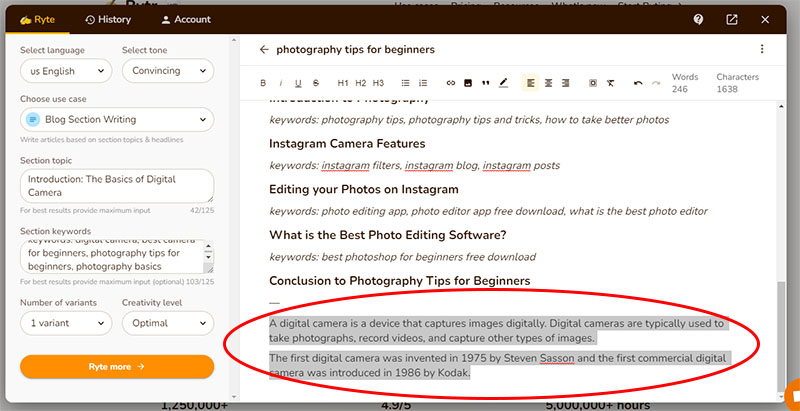Screen dimensions: 800x411
Task: Apply blockquote formatting
Action: click(486, 83)
